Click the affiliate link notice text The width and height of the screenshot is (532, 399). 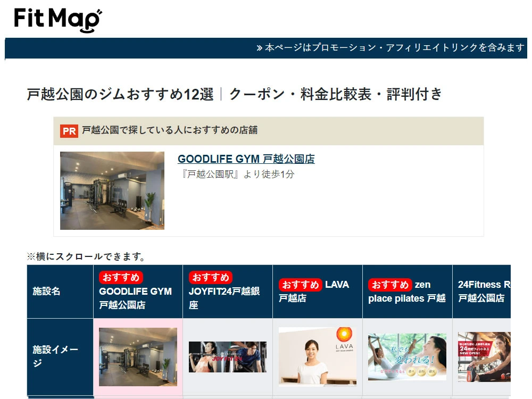(x=391, y=48)
